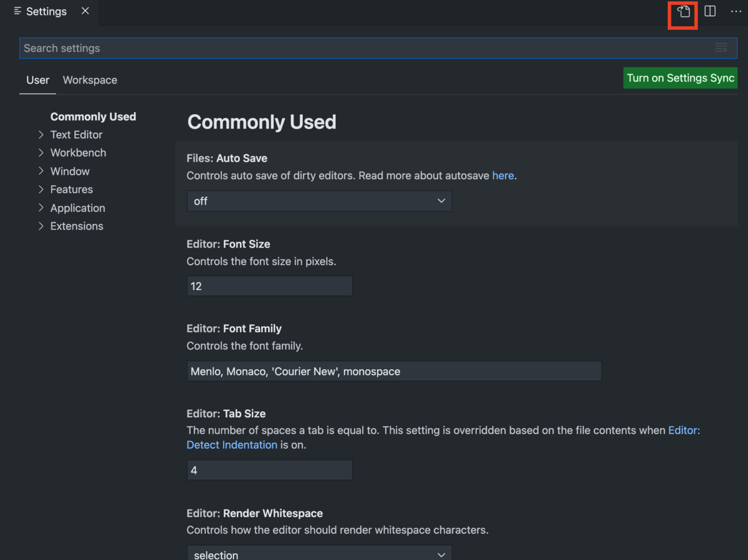Viewport: 748px width, 560px height.
Task: Clear the settings search using the filter icon
Action: tap(721, 47)
